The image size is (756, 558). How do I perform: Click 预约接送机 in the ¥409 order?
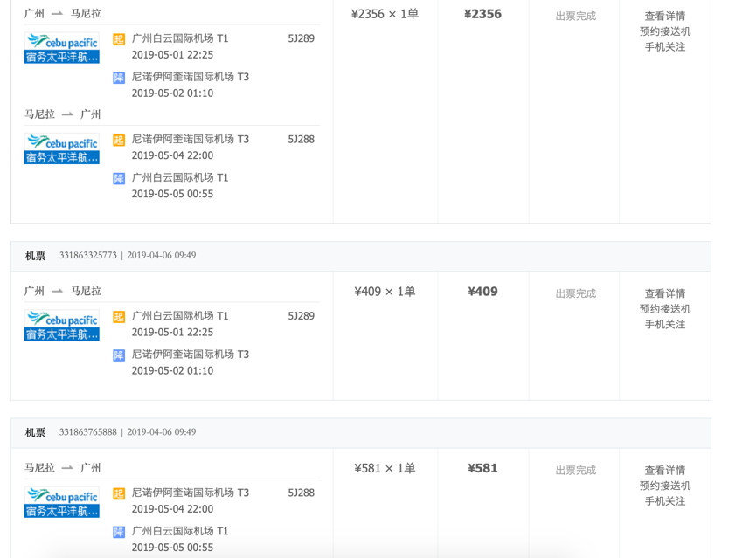click(665, 309)
